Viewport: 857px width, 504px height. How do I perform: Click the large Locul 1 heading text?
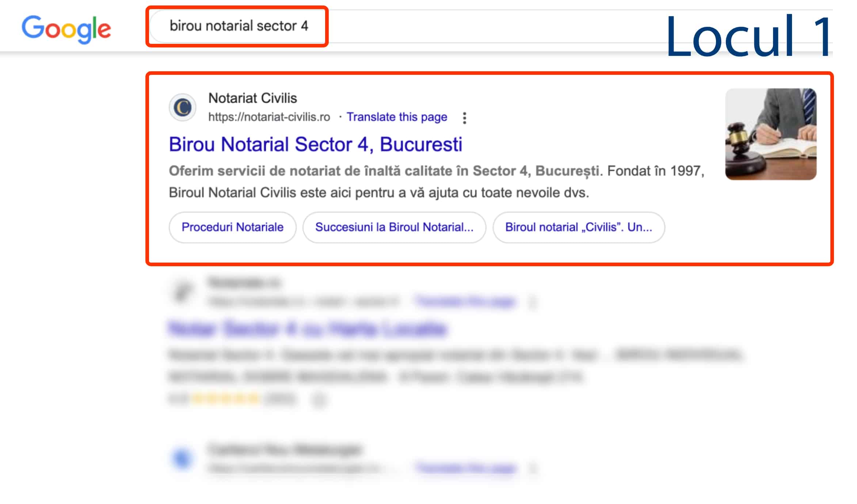(748, 37)
